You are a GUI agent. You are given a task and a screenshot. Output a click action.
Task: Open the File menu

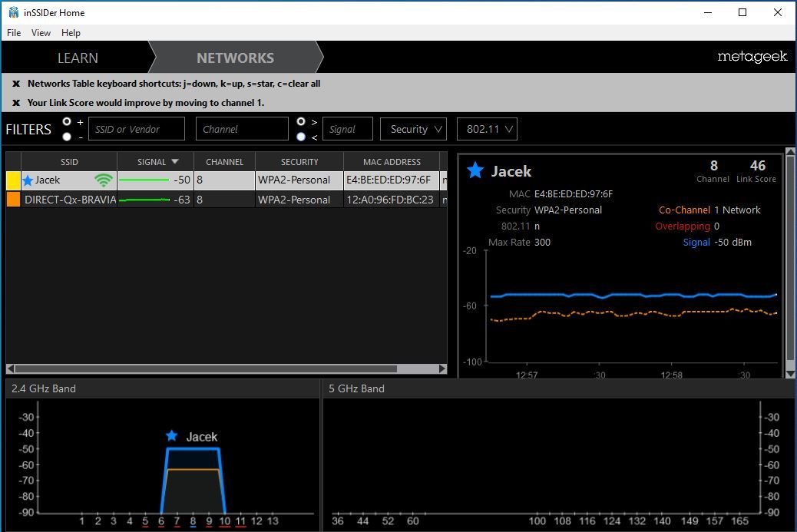point(14,33)
